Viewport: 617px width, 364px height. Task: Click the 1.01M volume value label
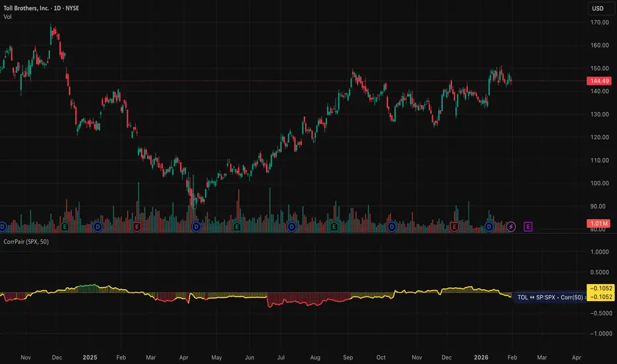coord(598,224)
